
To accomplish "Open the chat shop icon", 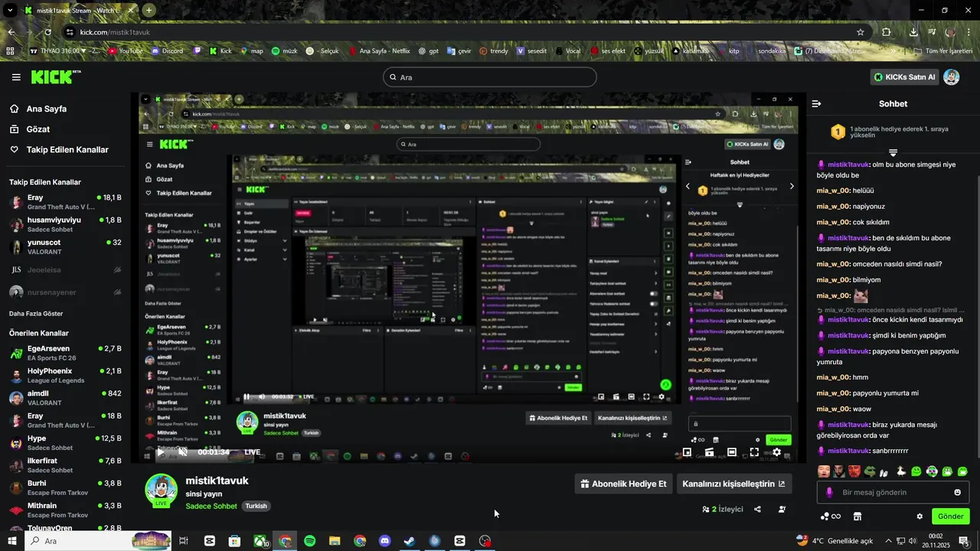I will [x=857, y=517].
